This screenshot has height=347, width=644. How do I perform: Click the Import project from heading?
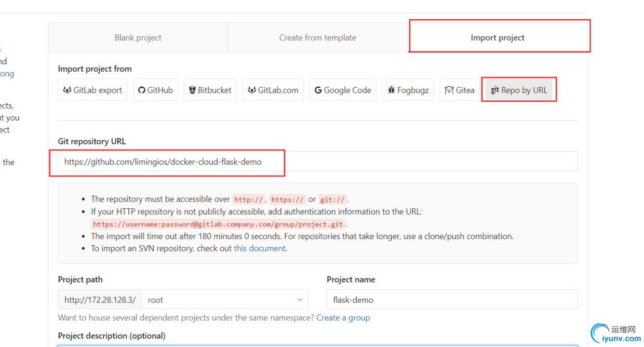[x=95, y=69]
